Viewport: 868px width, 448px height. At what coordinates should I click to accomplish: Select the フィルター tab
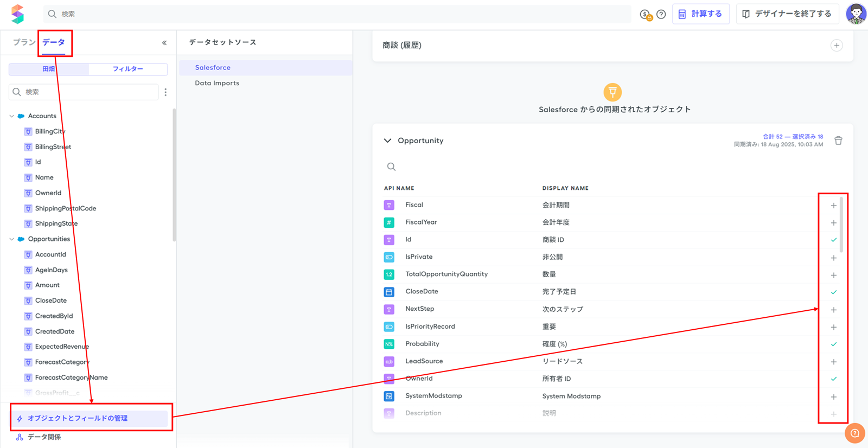(127, 69)
